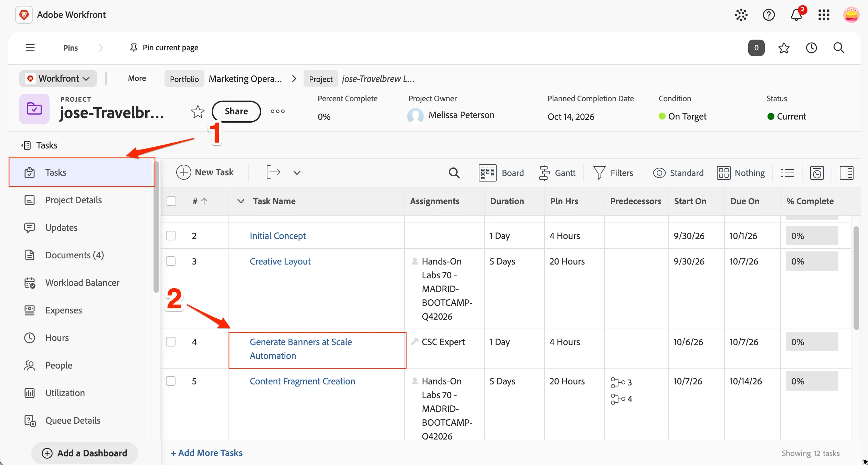Select the Initial Concept task checkbox
Screen dimensions: 868x465
click(x=171, y=236)
